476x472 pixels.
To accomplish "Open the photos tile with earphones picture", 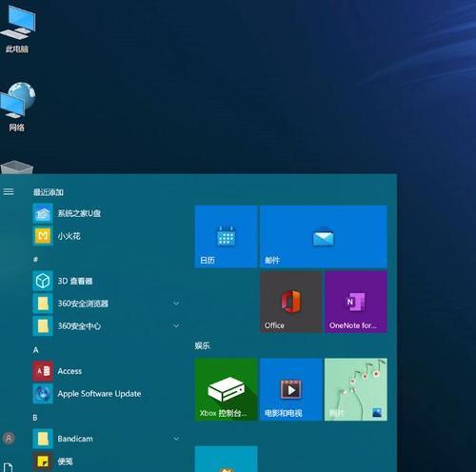I will click(x=356, y=389).
